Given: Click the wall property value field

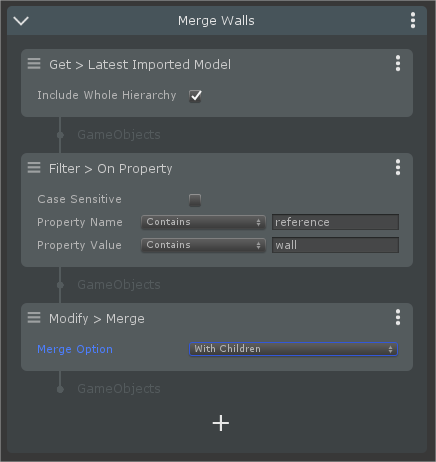Looking at the screenshot, I should coord(335,245).
